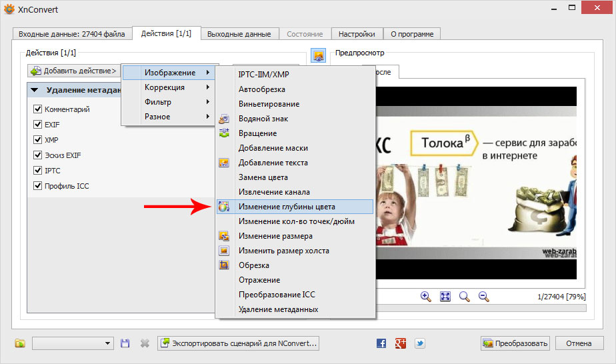
Task: Select Замена цвета menu item
Action: click(x=295, y=177)
